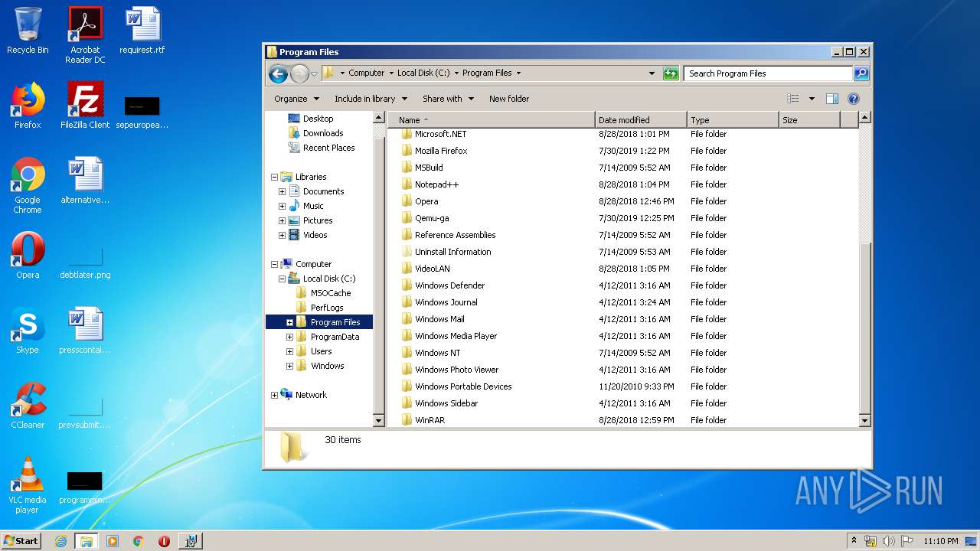980x551 pixels.
Task: Open FileZilla Client desktop shortcut
Action: click(85, 106)
